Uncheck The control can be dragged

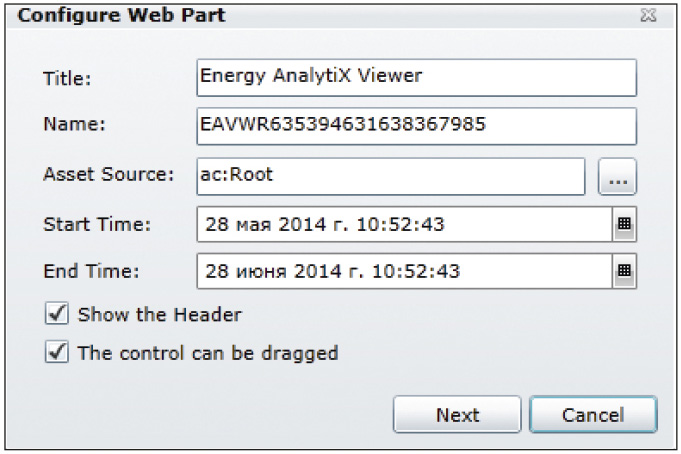(57, 352)
